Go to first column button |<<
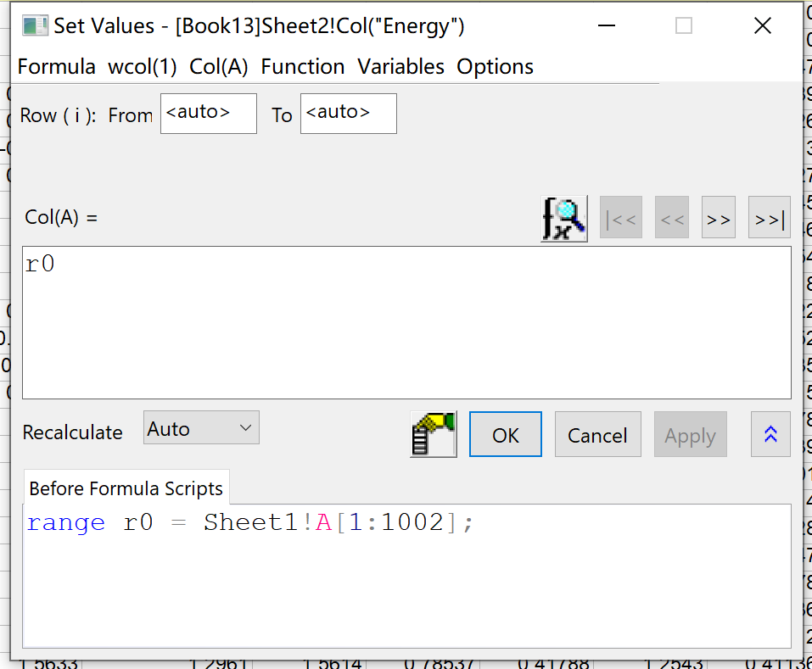Image resolution: width=812 pixels, height=669 pixels. coord(621,217)
